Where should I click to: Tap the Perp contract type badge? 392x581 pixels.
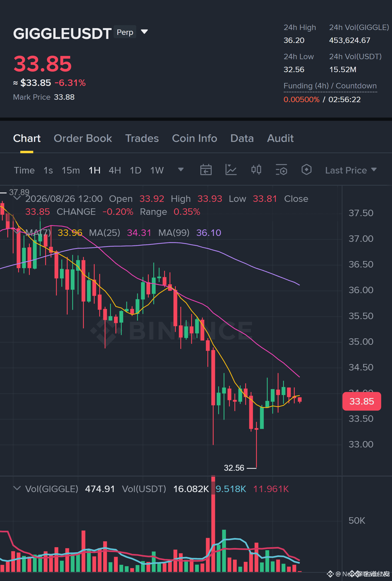coord(125,32)
